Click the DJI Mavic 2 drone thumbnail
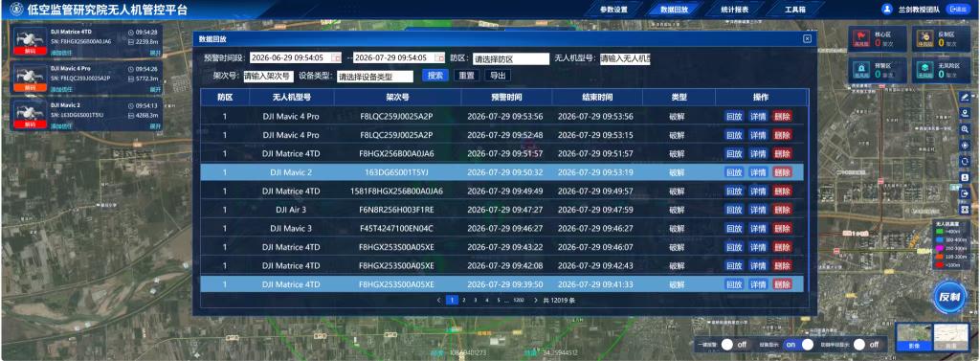The image size is (980, 361). 30,116
